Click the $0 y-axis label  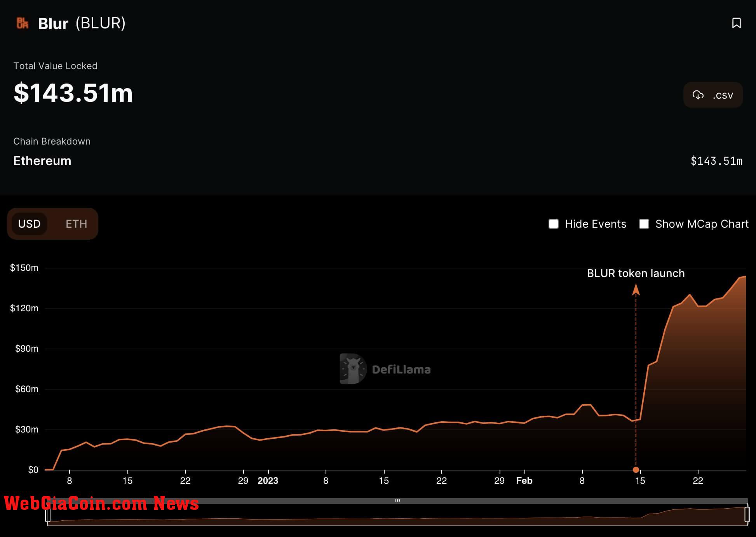click(33, 470)
